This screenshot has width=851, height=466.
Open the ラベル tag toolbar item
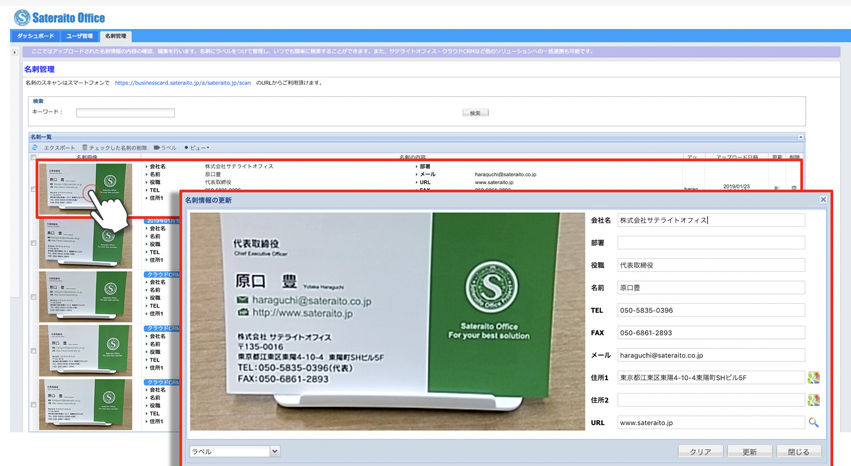click(165, 148)
